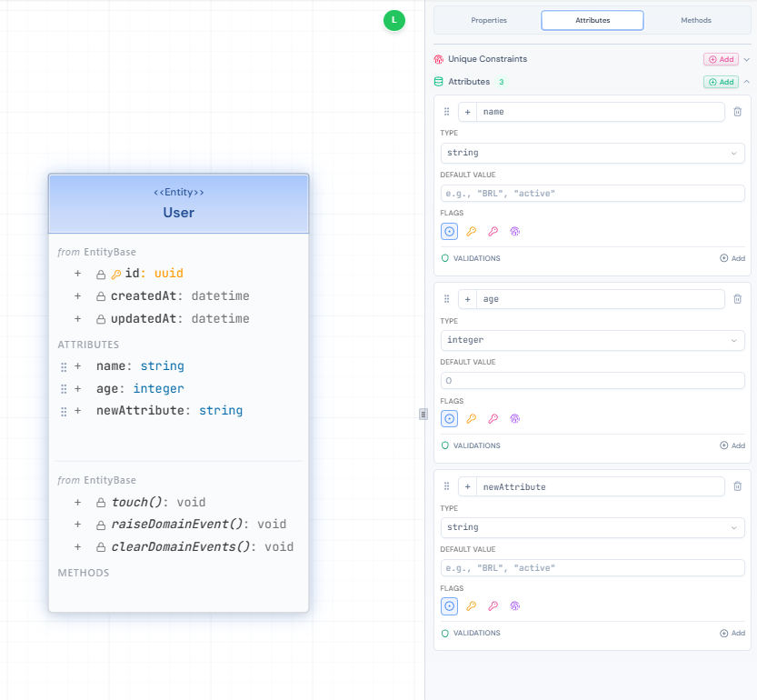Viewport: 757px width, 700px height.
Task: Click the green Add button for Attributes
Action: click(721, 82)
